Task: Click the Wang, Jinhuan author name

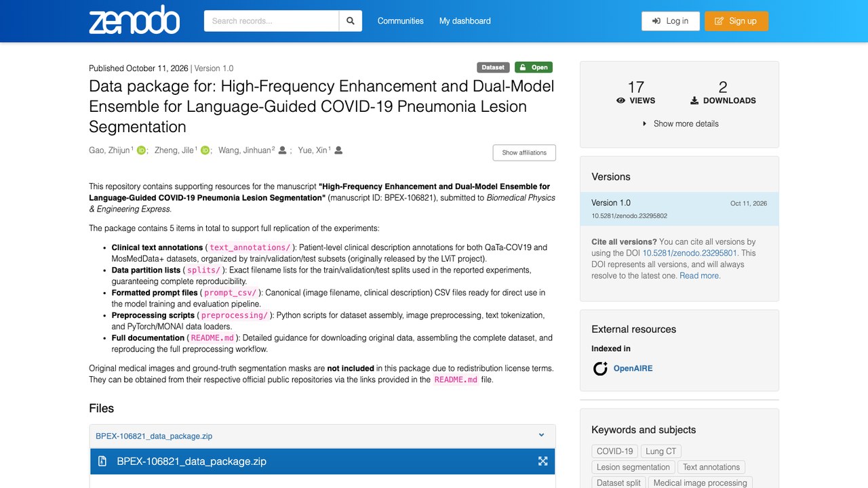Action: 245,150
